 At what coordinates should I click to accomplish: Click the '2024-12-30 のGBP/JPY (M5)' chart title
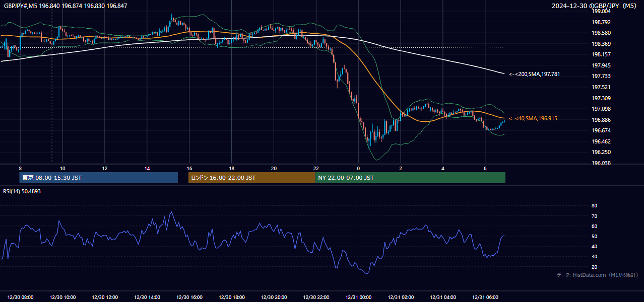[x=595, y=6]
